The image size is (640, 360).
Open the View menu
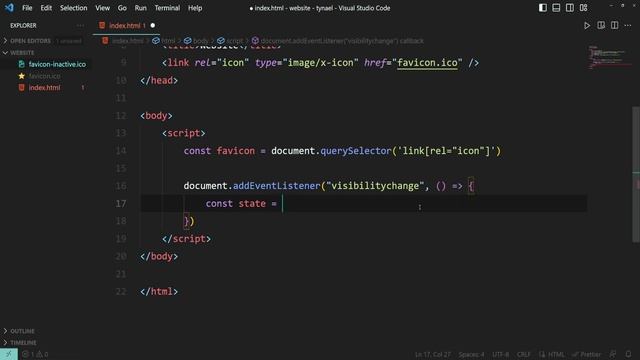click(102, 8)
